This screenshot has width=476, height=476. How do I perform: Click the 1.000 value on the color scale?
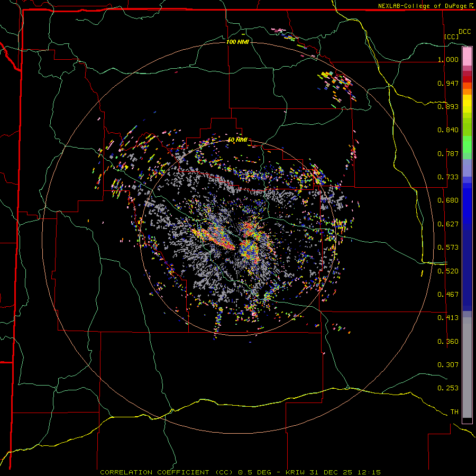(448, 59)
